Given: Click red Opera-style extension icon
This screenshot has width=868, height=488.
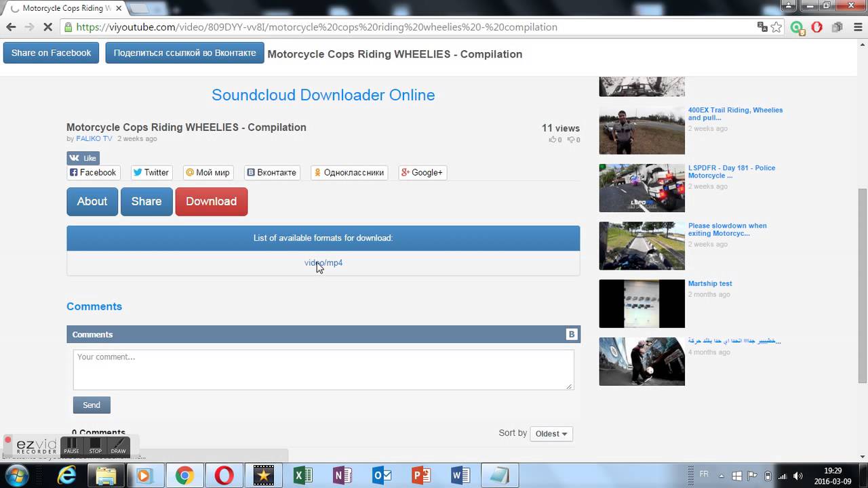Looking at the screenshot, I should pyautogui.click(x=817, y=27).
